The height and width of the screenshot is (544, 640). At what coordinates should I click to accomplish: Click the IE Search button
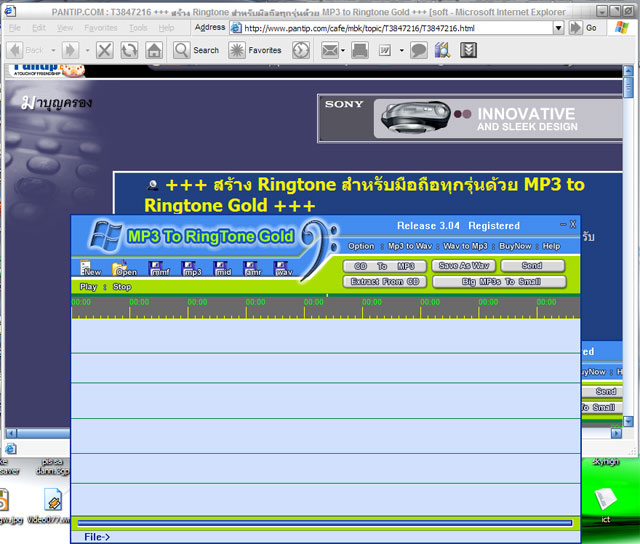click(x=196, y=51)
